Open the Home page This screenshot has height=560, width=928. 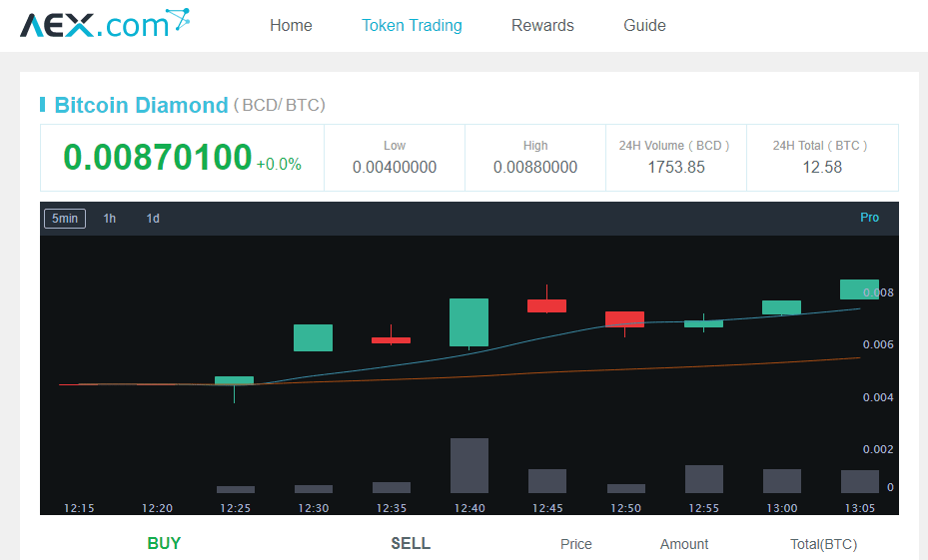(x=291, y=26)
